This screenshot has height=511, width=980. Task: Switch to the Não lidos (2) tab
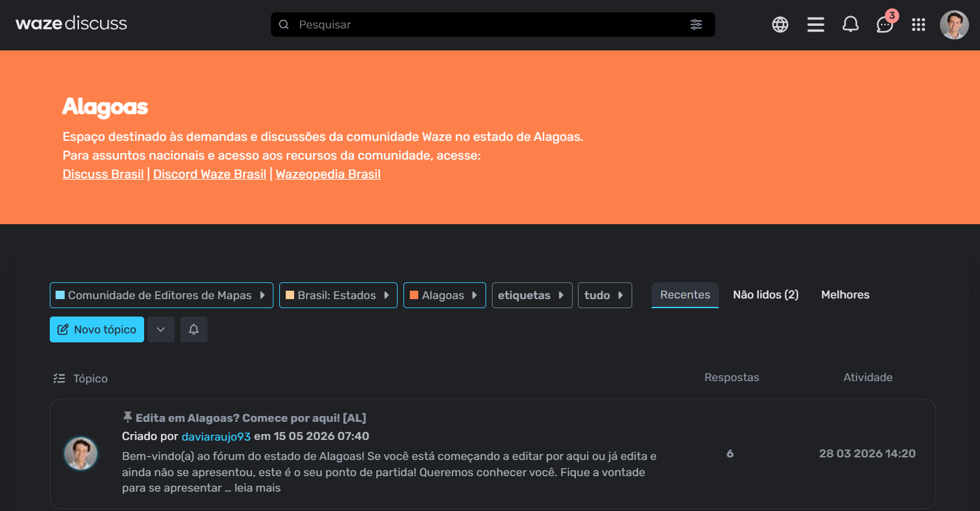pos(765,295)
